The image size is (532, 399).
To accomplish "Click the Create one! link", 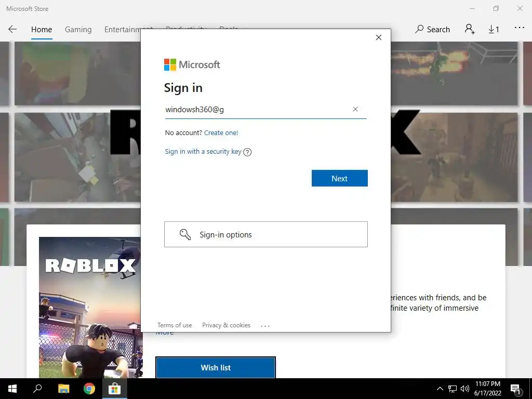I will pos(221,132).
